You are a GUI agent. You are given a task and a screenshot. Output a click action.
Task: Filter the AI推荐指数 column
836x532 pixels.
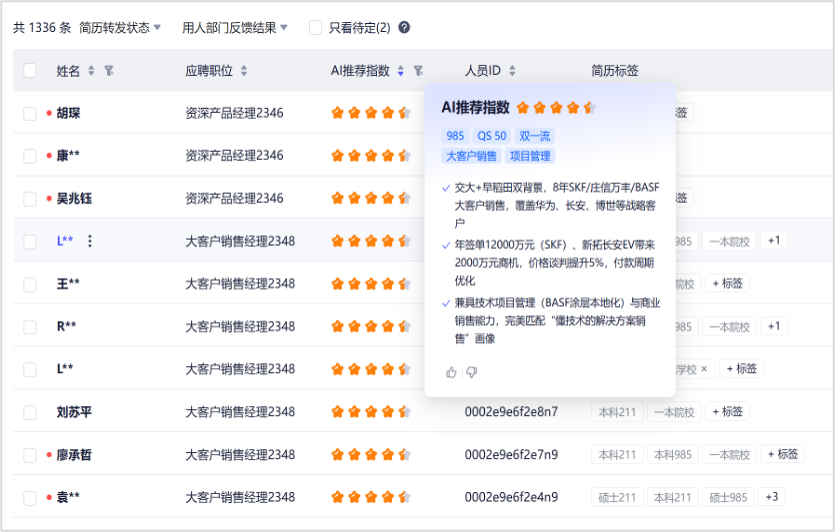419,70
